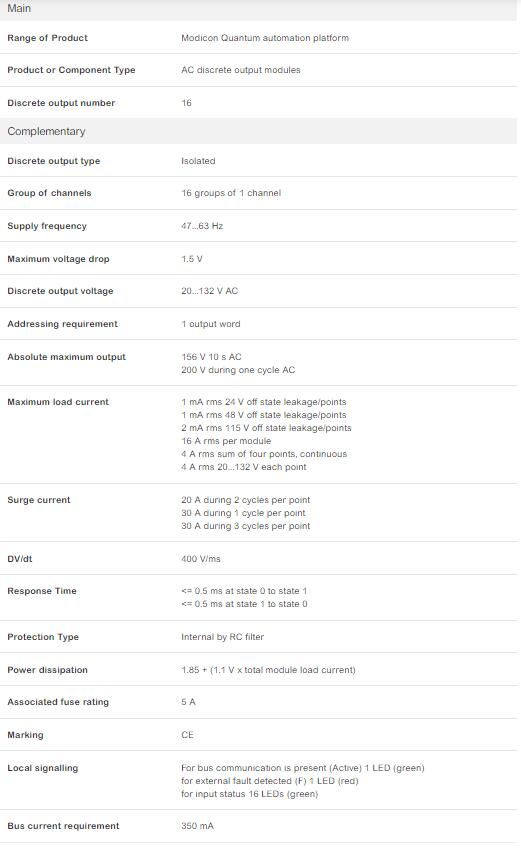Click the Surge current label
This screenshot has height=848, width=521.
click(x=39, y=500)
